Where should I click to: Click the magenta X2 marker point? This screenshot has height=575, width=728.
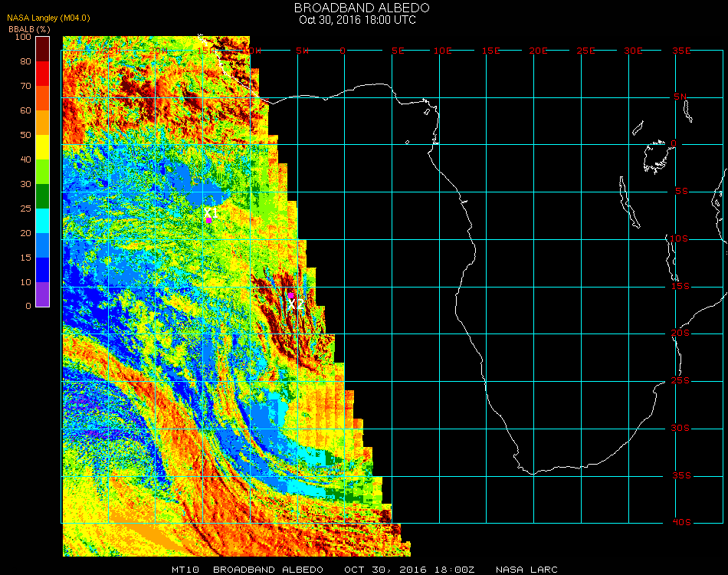[290, 295]
